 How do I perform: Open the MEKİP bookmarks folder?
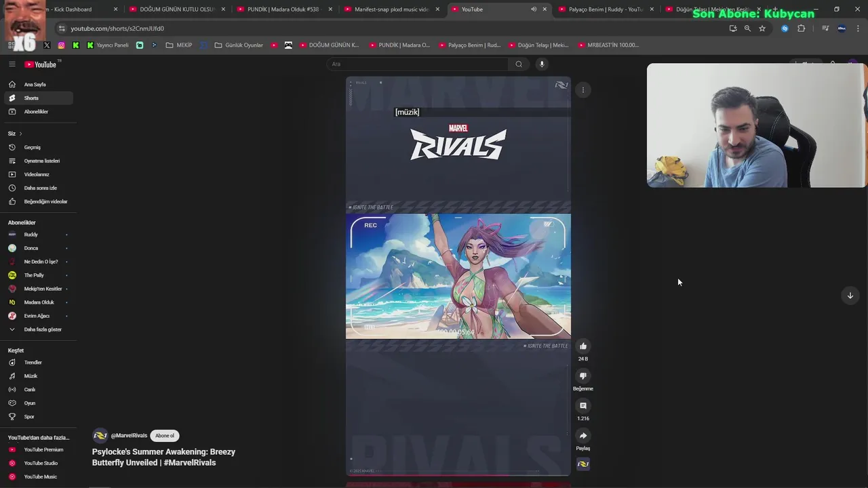point(179,45)
